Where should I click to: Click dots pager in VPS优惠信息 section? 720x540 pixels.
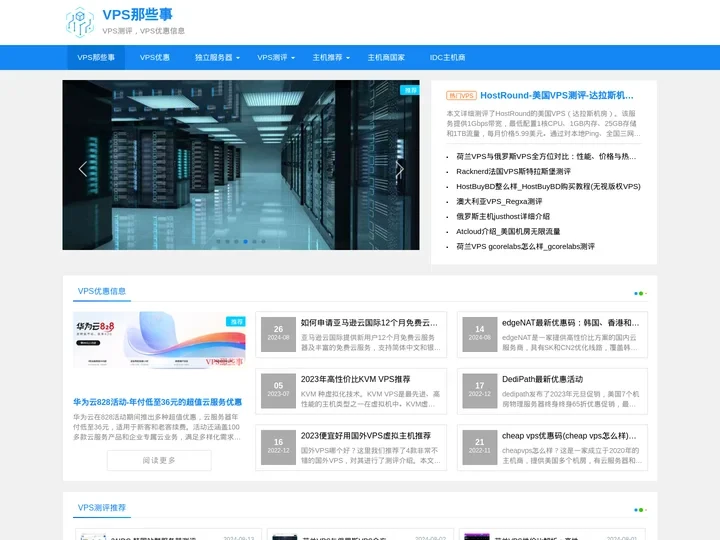pyautogui.click(x=640, y=293)
